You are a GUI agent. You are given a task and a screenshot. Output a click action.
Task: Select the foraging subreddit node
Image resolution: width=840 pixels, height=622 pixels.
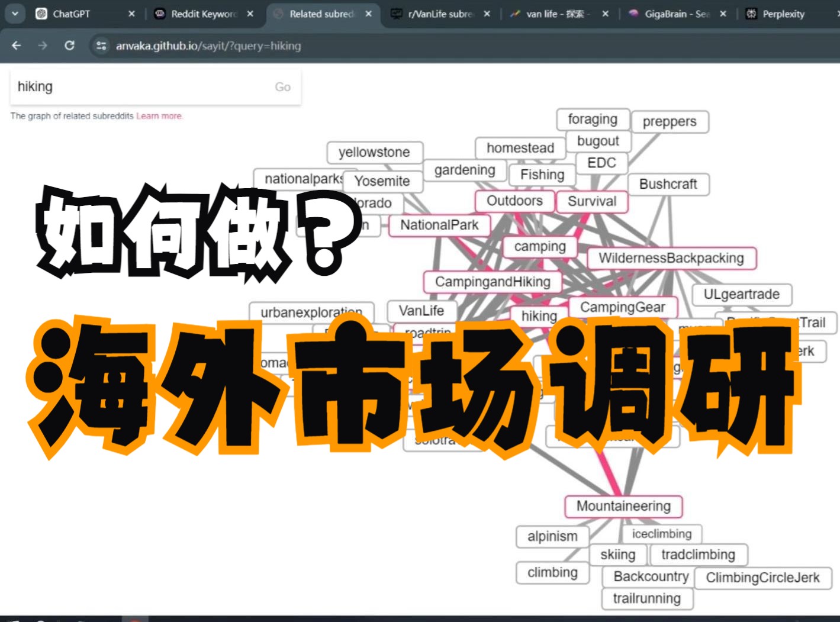593,119
